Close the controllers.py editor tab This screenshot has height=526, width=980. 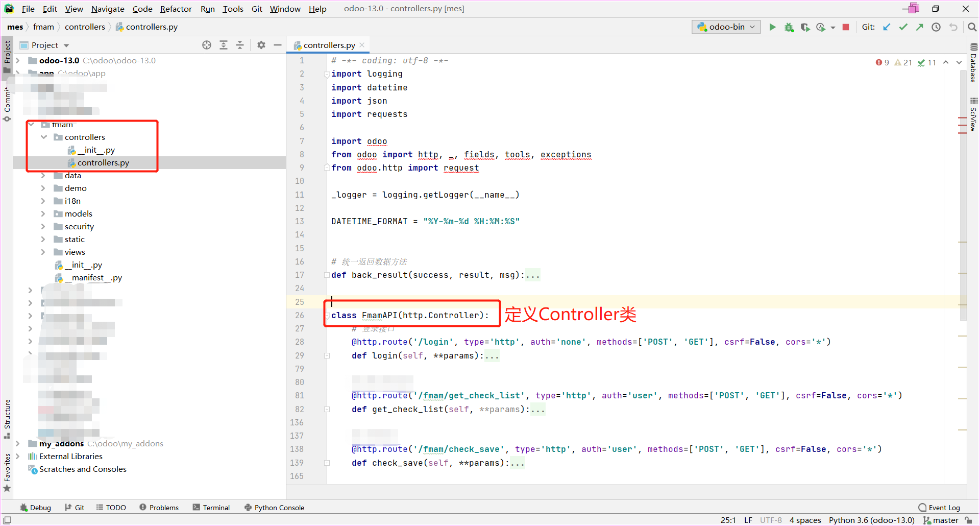tap(362, 45)
